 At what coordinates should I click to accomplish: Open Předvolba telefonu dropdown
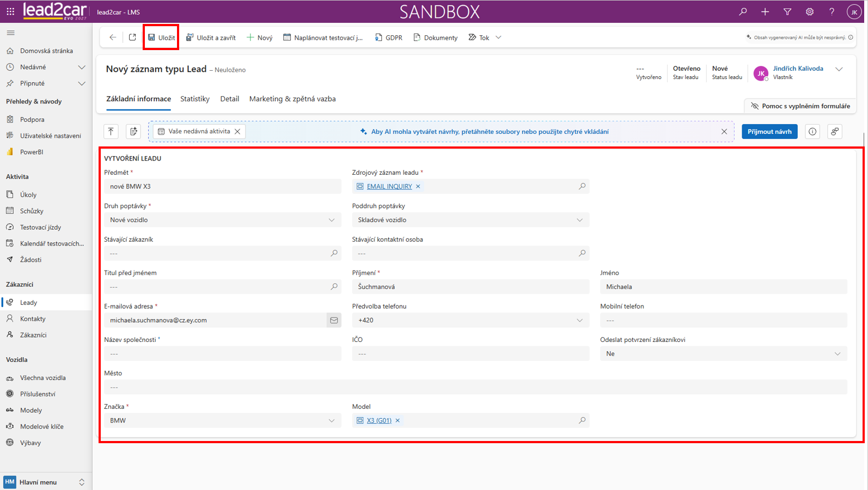pyautogui.click(x=470, y=320)
